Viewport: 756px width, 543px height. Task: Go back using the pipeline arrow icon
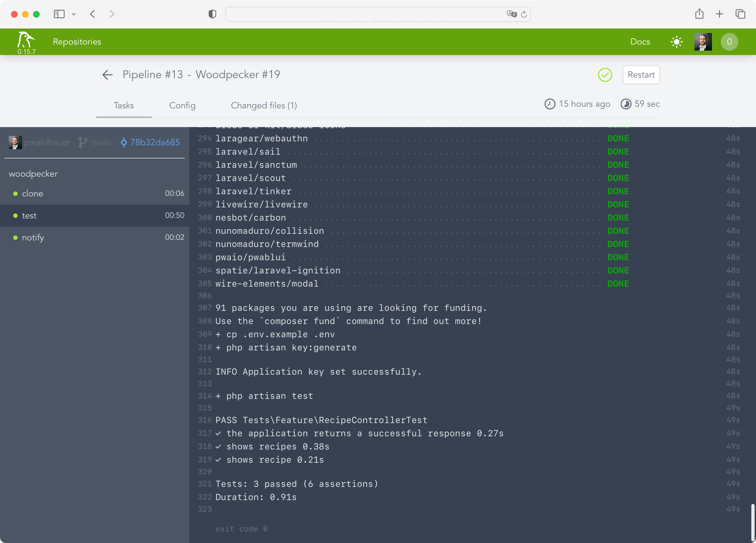(107, 75)
